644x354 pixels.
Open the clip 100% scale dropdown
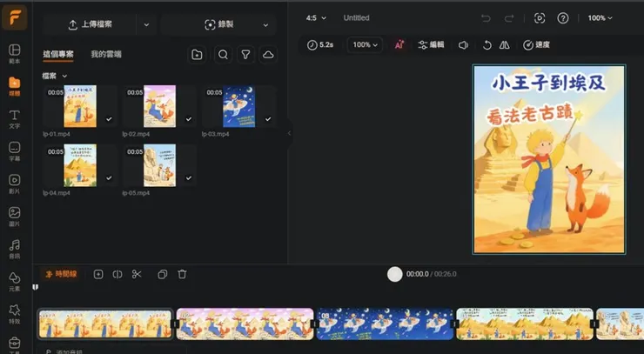tap(366, 44)
